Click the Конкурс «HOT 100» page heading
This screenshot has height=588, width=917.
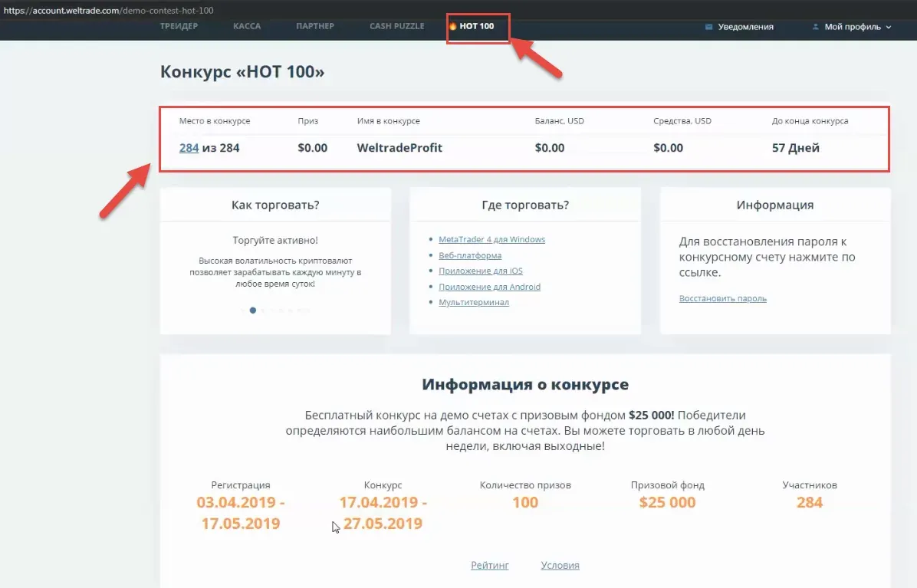tap(242, 72)
